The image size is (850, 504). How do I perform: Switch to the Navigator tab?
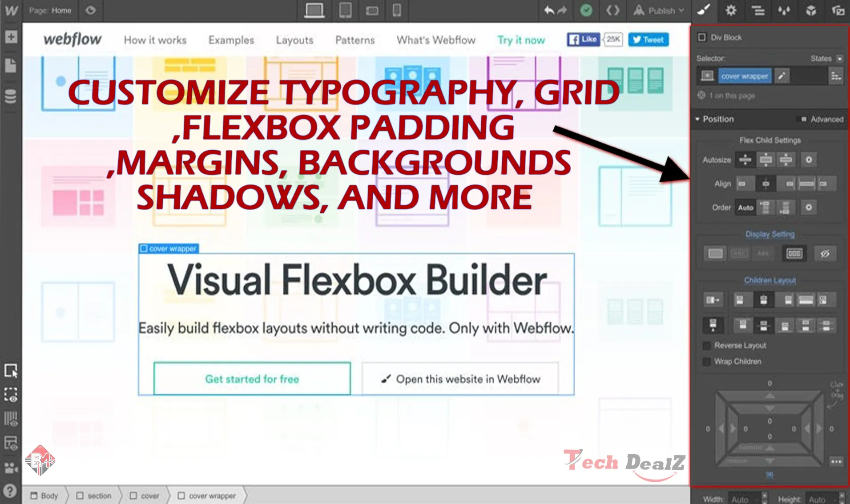pos(758,10)
